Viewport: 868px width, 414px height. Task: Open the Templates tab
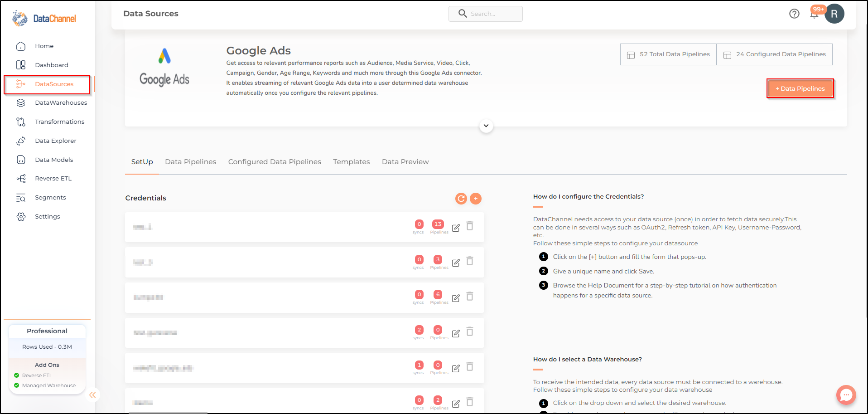tap(351, 162)
